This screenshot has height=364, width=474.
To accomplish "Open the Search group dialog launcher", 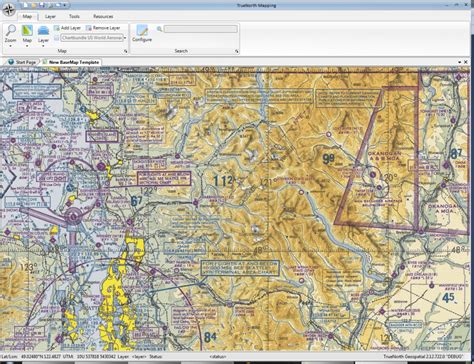I will (x=236, y=51).
